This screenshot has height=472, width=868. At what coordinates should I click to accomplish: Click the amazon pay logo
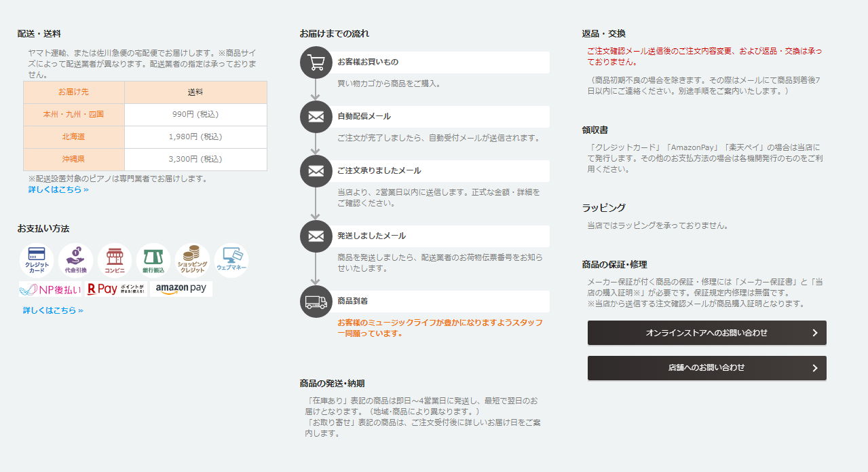coord(181,289)
